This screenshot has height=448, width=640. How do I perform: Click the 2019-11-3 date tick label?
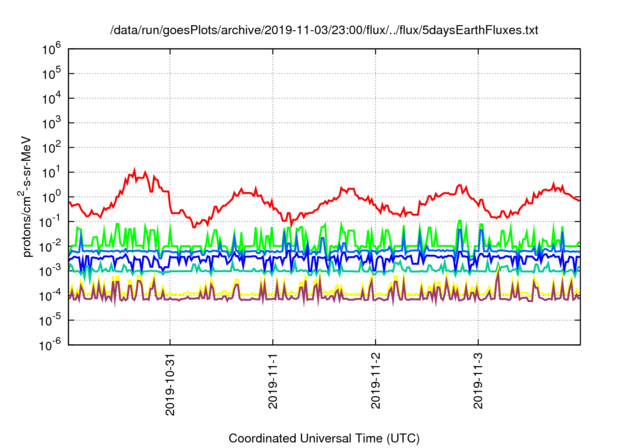(x=478, y=381)
